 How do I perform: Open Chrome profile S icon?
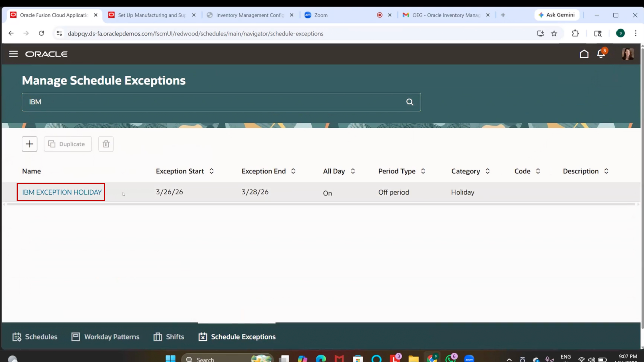coord(621,33)
